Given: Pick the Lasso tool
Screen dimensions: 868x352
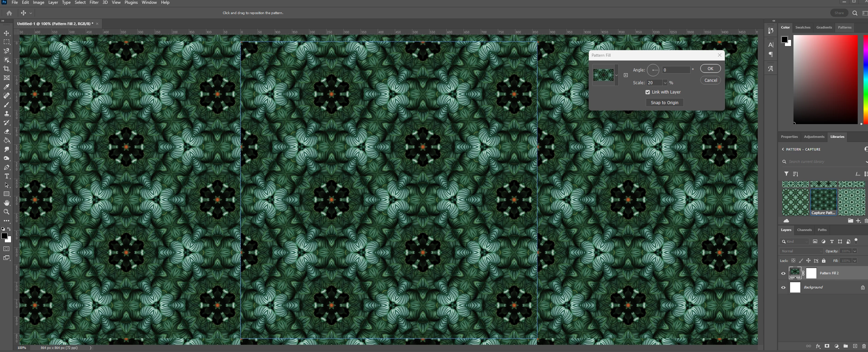Looking at the screenshot, I should (7, 51).
